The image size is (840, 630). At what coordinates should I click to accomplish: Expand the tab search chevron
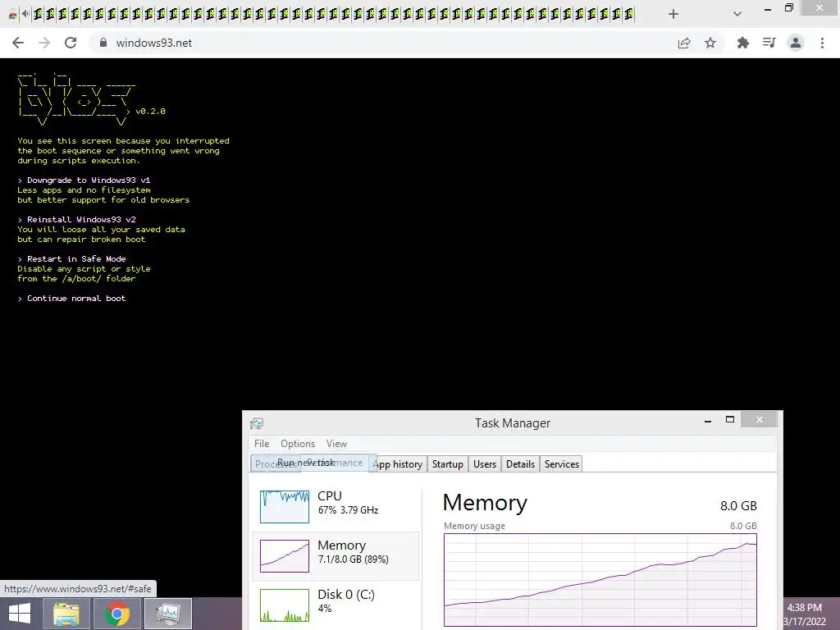(737, 14)
